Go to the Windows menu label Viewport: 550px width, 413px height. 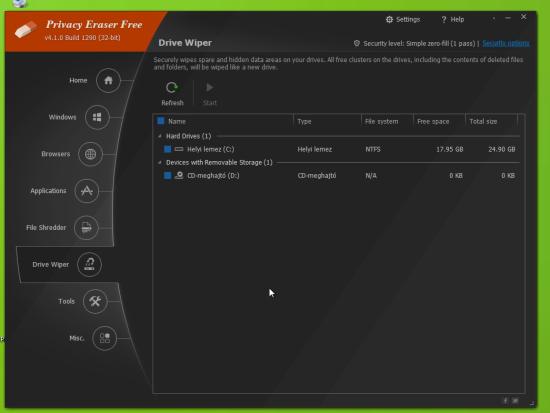pyautogui.click(x=62, y=117)
